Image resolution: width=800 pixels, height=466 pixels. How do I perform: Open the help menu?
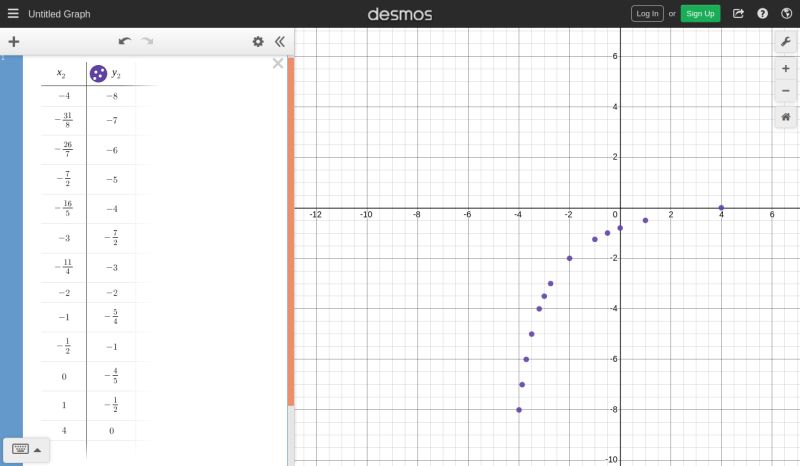point(762,14)
